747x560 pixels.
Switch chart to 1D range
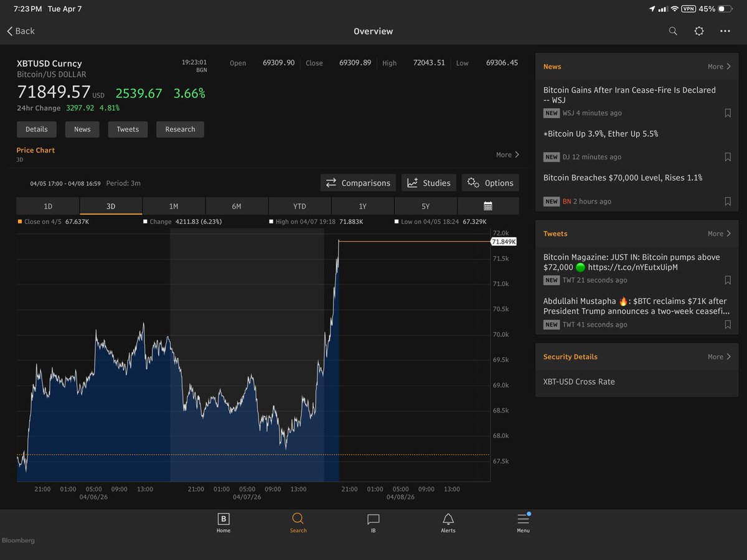pyautogui.click(x=48, y=206)
